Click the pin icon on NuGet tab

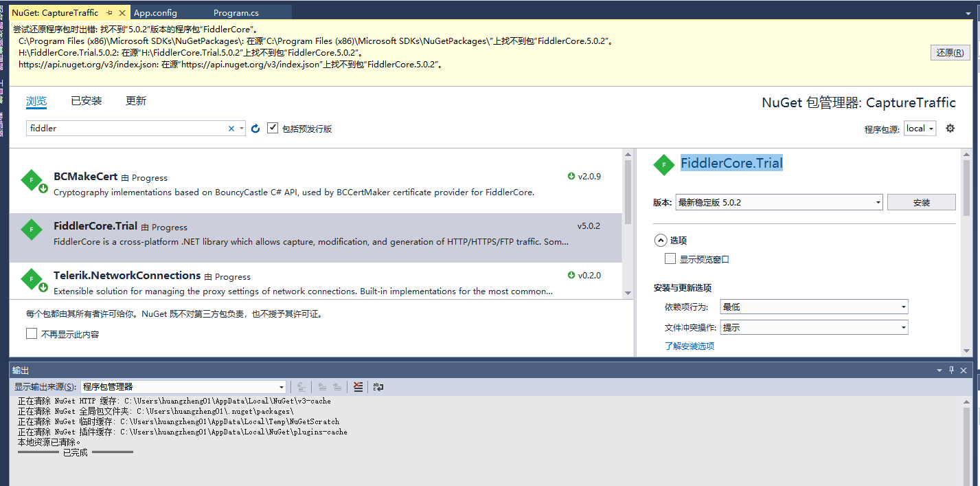point(110,13)
